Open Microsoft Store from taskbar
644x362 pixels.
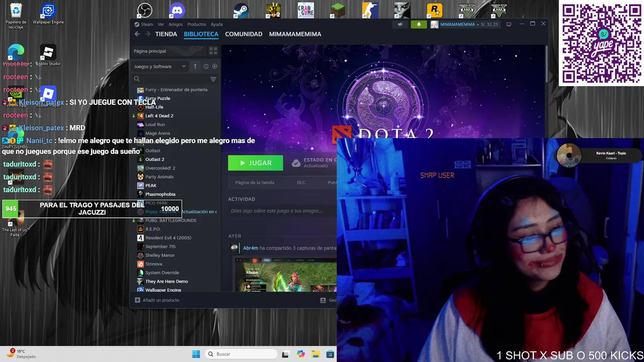tap(330, 354)
